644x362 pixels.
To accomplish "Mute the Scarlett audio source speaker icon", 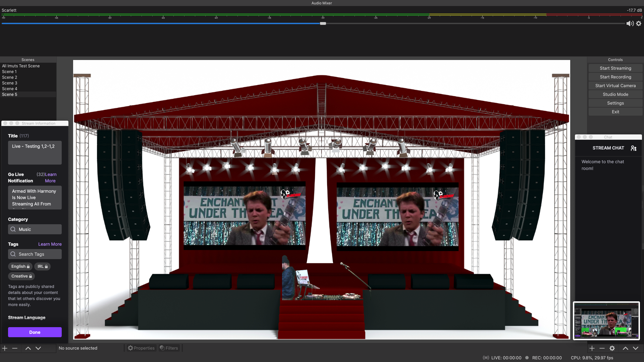I will point(630,23).
